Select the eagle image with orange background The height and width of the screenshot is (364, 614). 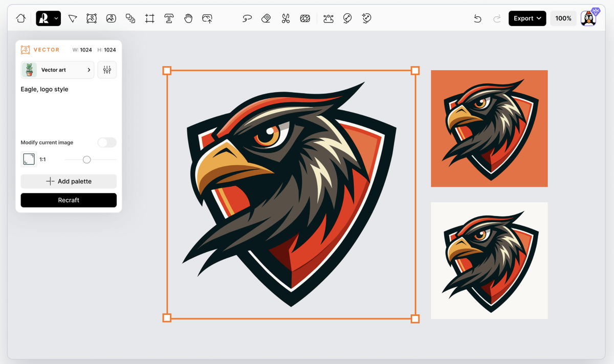[489, 128]
